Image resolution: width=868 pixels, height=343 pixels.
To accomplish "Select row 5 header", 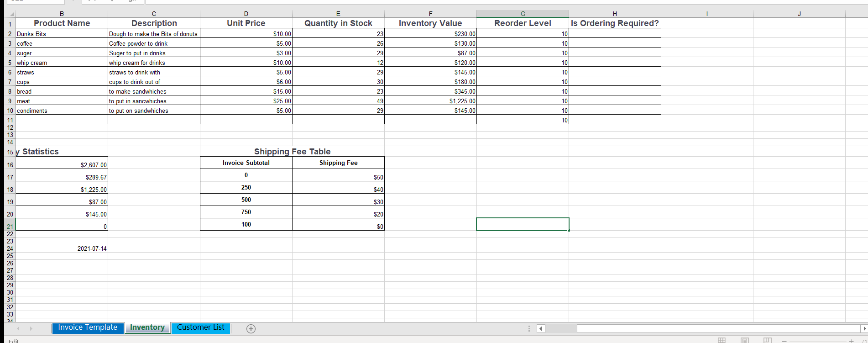I will tap(10, 63).
